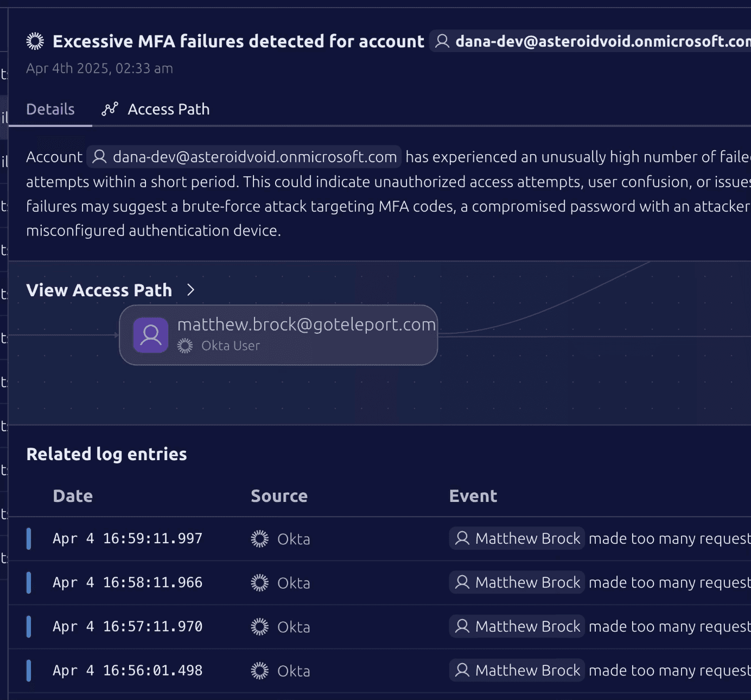Click user icon in description's dana-dev chip
The height and width of the screenshot is (700, 751).
pyautogui.click(x=99, y=157)
